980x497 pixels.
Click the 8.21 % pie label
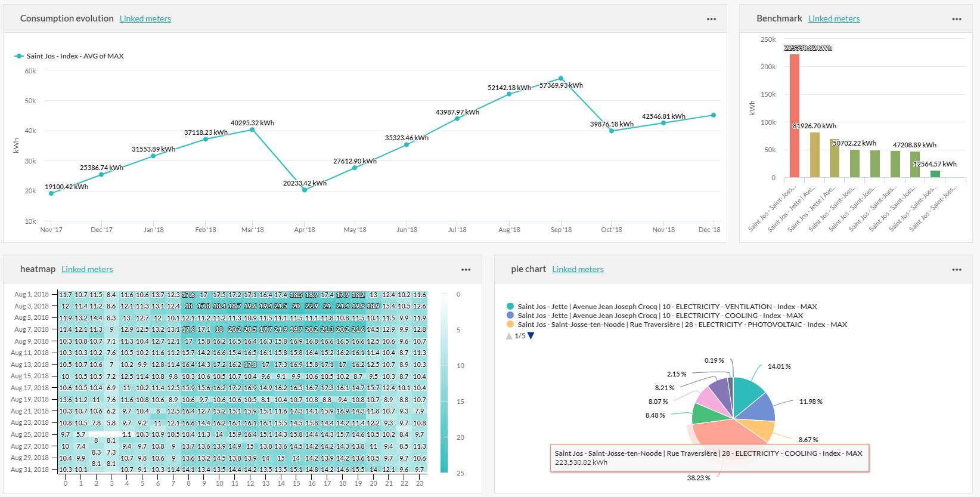[x=665, y=388]
